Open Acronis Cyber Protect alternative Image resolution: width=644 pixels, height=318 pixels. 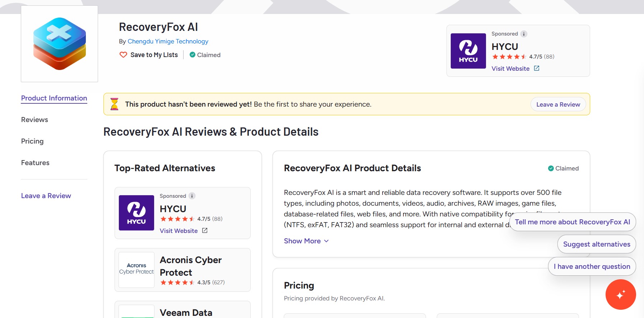[191, 266]
